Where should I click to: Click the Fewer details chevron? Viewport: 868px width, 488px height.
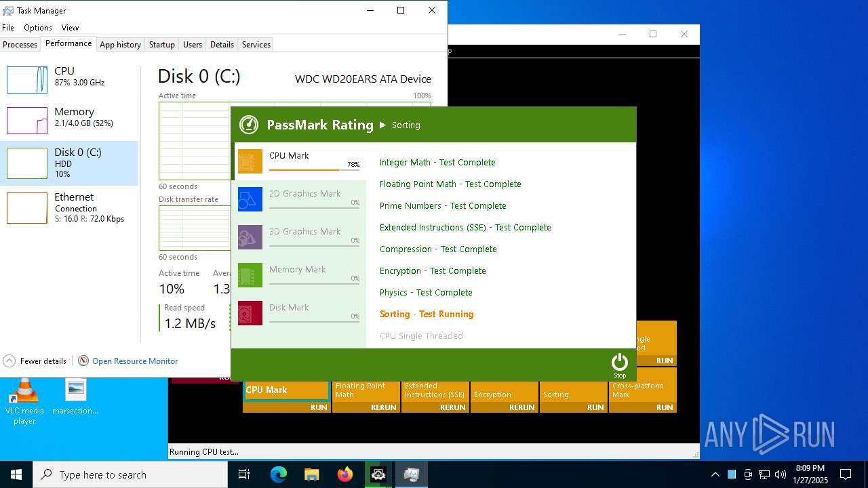coord(9,361)
